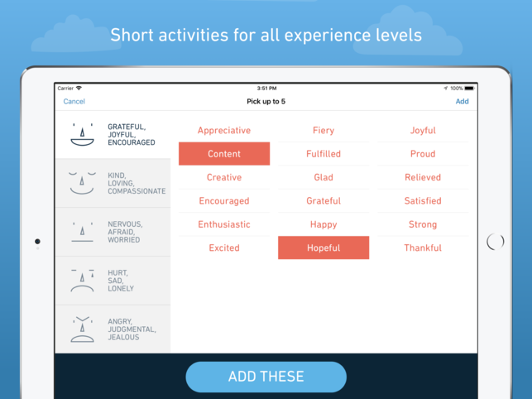This screenshot has width=532, height=399.
Task: Tap the Wi-Fi icon in status bar
Action: click(79, 88)
